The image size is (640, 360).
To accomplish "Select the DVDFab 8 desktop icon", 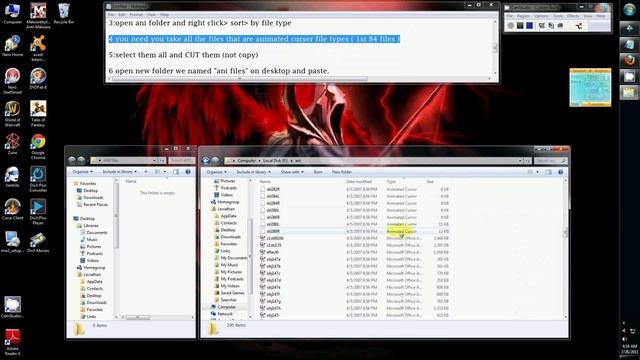I will pyautogui.click(x=38, y=79).
